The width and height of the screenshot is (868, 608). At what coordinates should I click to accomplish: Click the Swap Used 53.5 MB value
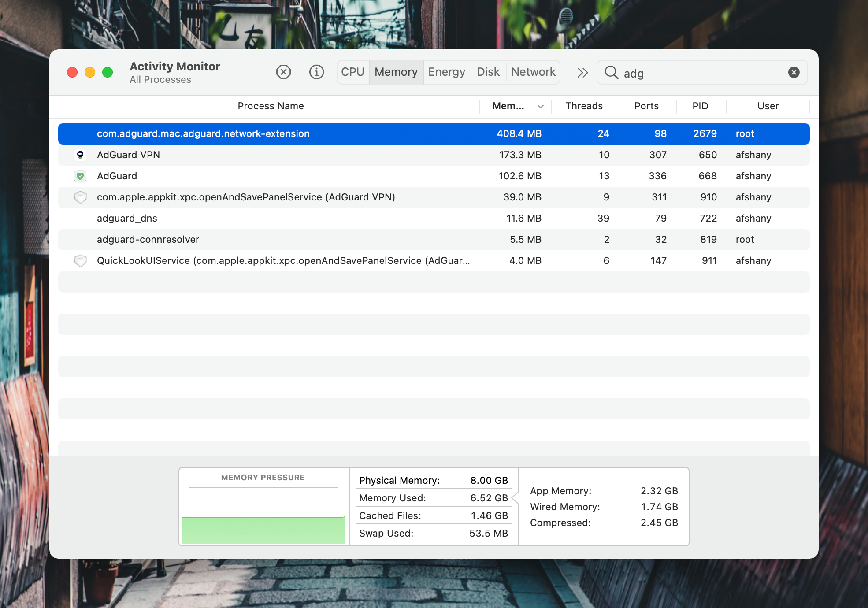[489, 533]
